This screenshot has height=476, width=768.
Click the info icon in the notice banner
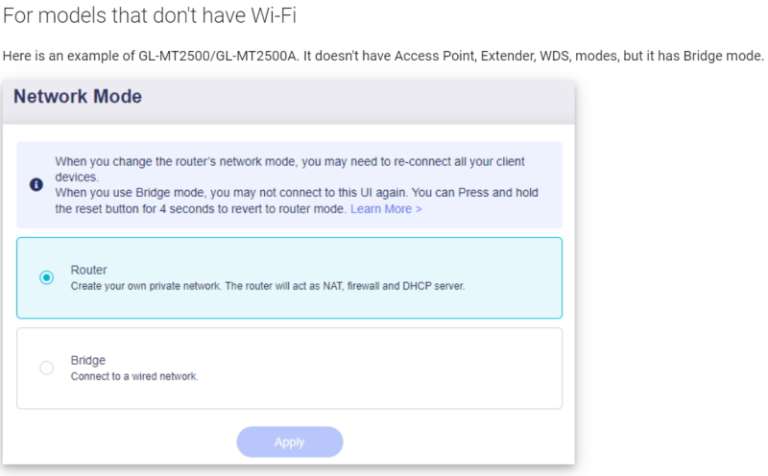[x=37, y=185]
